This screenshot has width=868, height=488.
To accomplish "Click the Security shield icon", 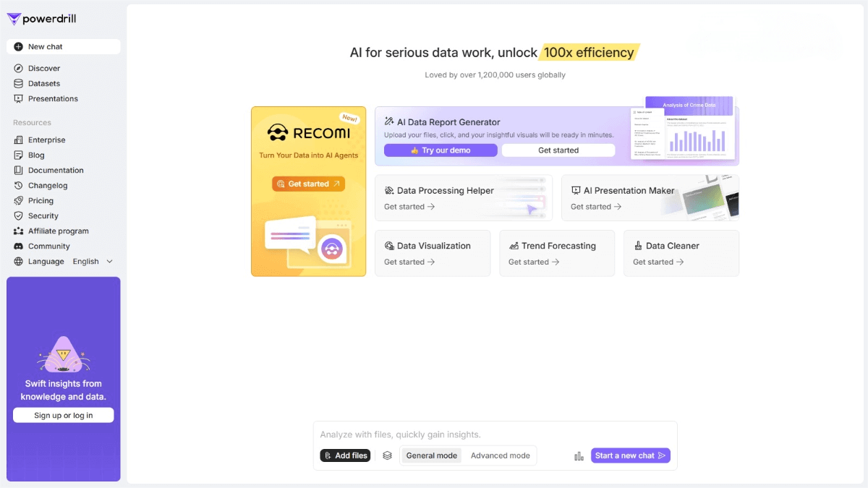I will tap(18, 215).
